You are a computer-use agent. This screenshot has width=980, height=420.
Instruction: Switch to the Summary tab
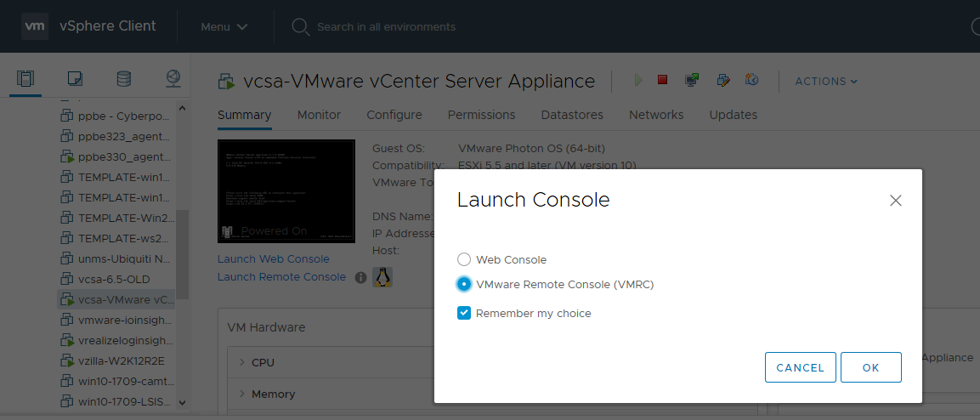[x=245, y=115]
